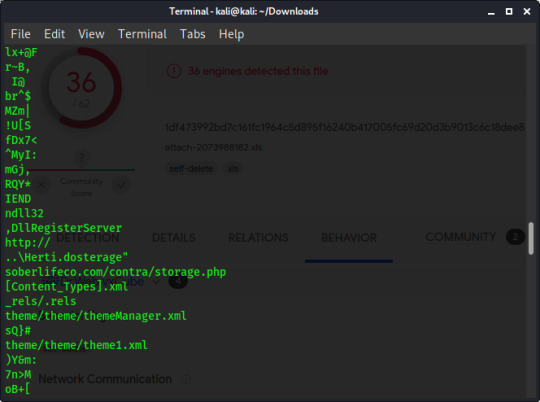Click the [Content_Types].xml output line
540x402 pixels.
(x=66, y=287)
